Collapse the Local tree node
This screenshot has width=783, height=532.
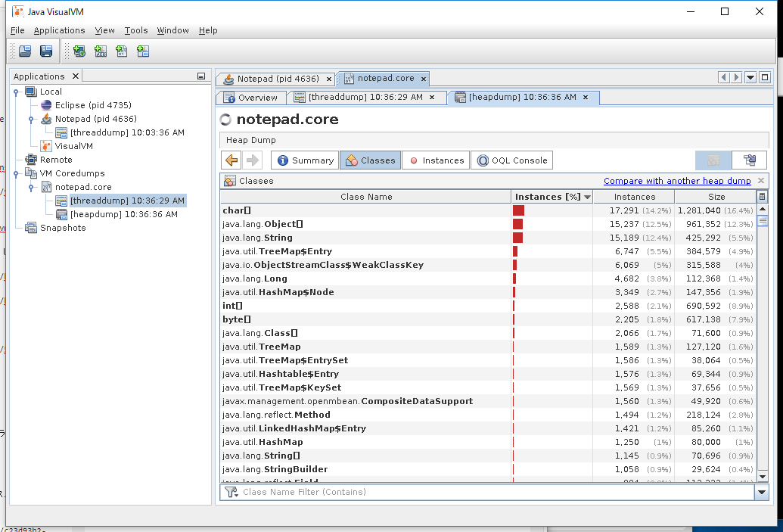tap(16, 92)
